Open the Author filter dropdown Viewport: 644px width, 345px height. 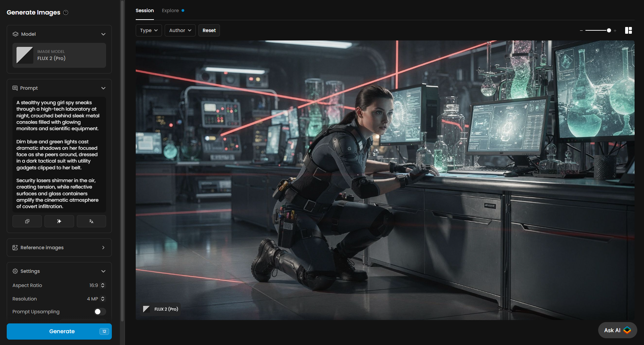(180, 30)
